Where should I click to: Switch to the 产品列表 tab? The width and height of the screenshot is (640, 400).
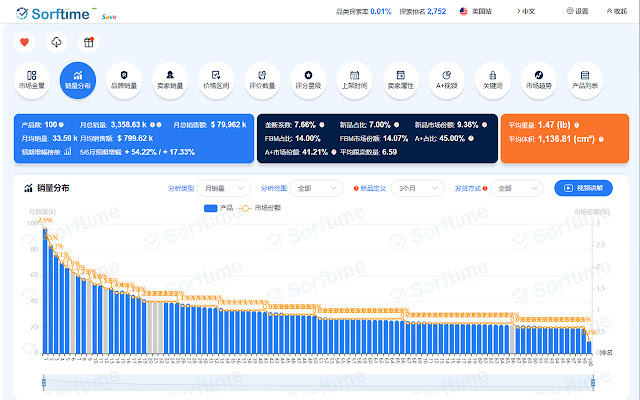585,76
